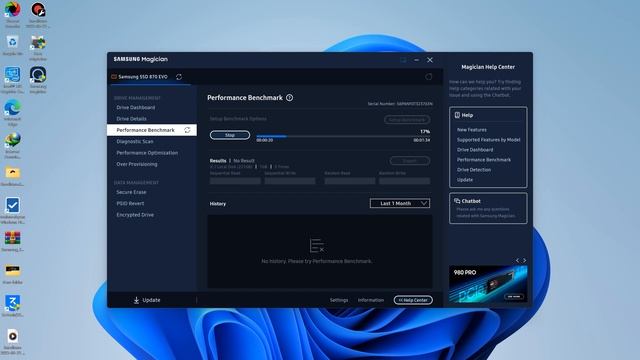This screenshot has height=360, width=640.
Task: Click the Setup Benchmark button
Action: click(x=407, y=120)
